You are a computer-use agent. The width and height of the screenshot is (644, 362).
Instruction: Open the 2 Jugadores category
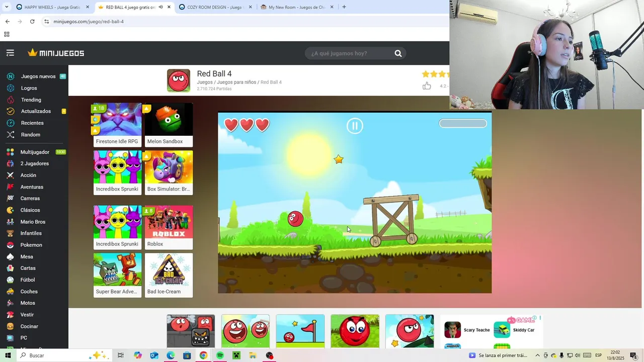[35, 163]
